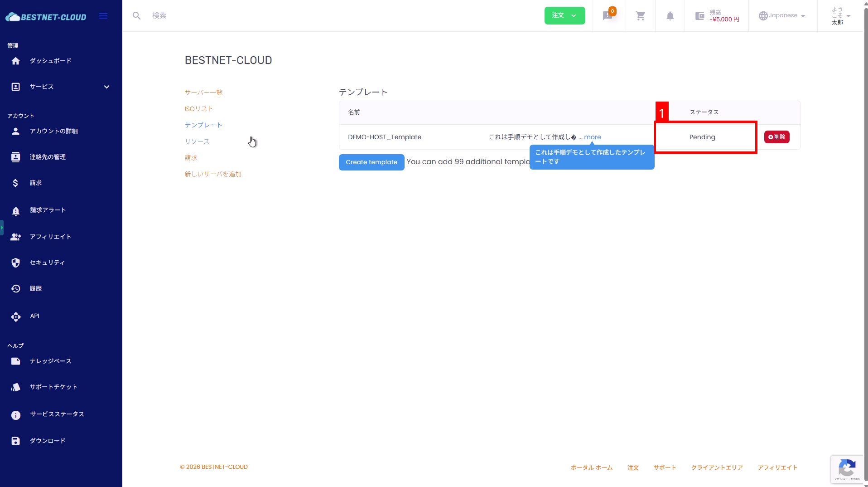Click the History clock icon

(16, 288)
